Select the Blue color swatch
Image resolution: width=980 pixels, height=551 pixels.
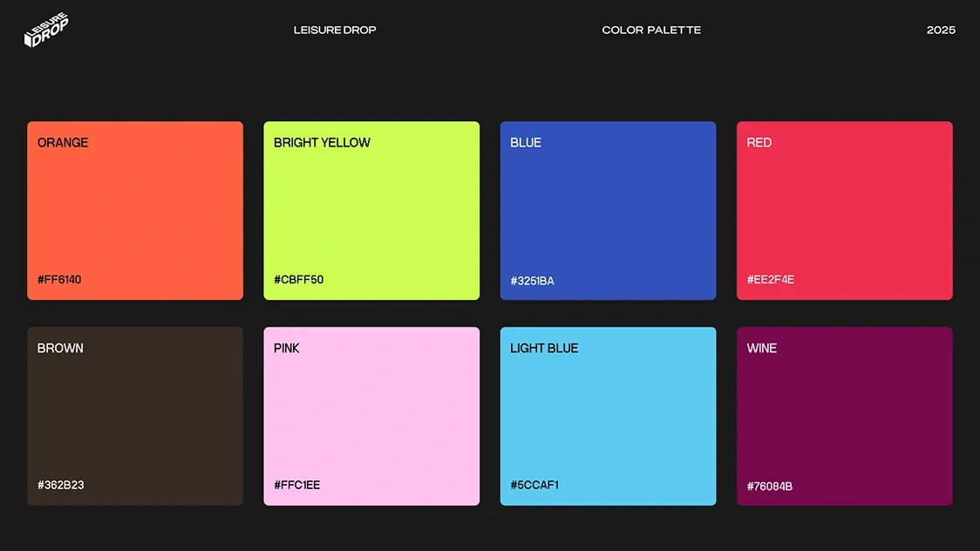click(x=608, y=210)
